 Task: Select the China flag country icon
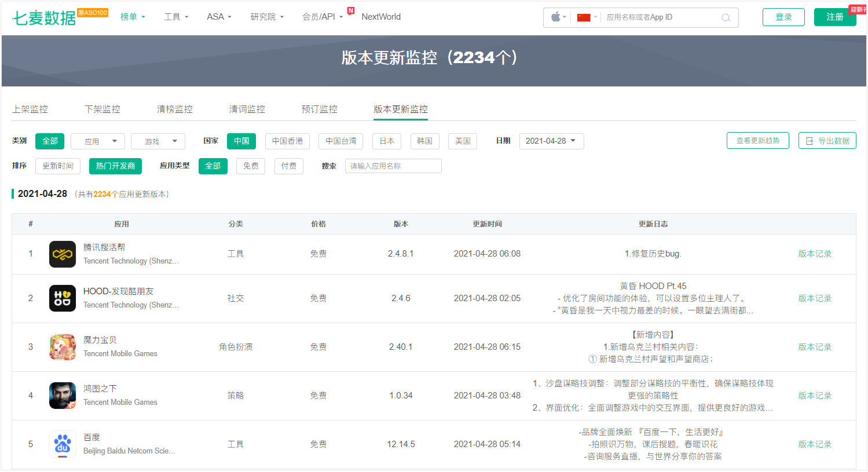584,17
